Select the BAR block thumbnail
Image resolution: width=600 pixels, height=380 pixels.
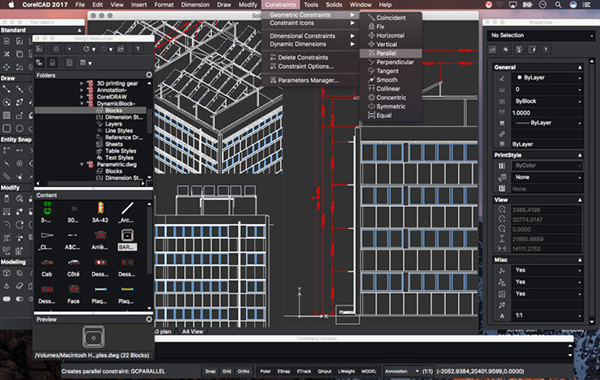[x=127, y=235]
